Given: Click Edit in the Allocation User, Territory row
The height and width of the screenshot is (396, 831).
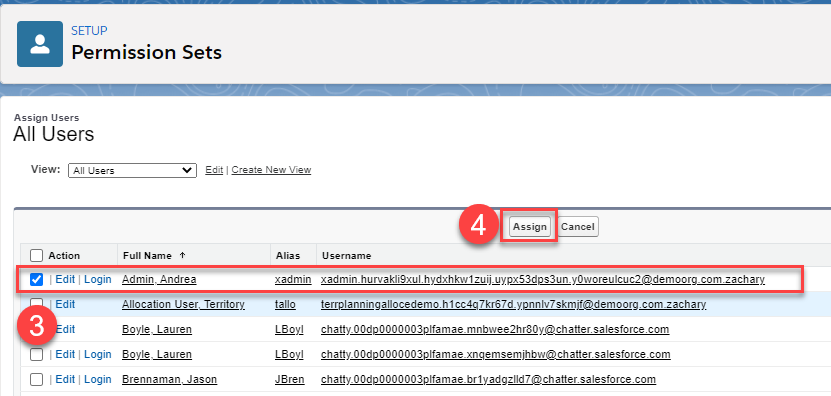Looking at the screenshot, I should click(65, 304).
